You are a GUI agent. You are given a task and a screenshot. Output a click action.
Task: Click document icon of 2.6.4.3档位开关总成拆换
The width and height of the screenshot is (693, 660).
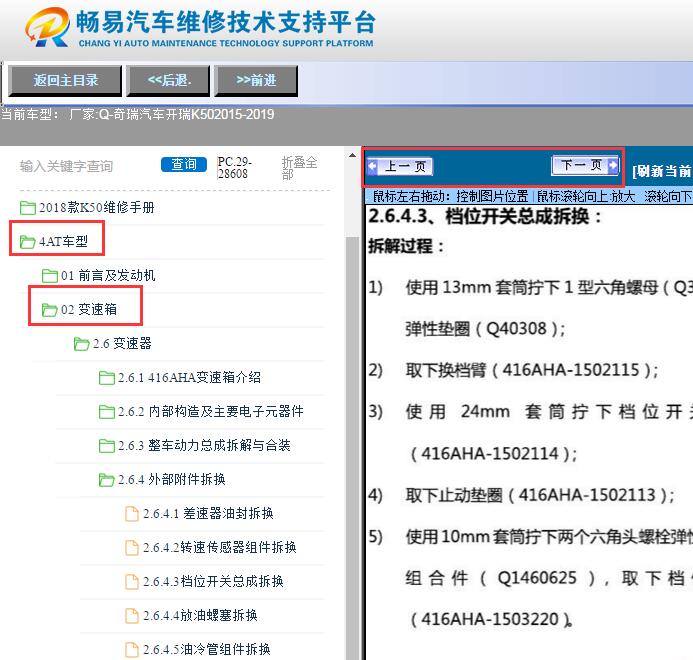(132, 582)
